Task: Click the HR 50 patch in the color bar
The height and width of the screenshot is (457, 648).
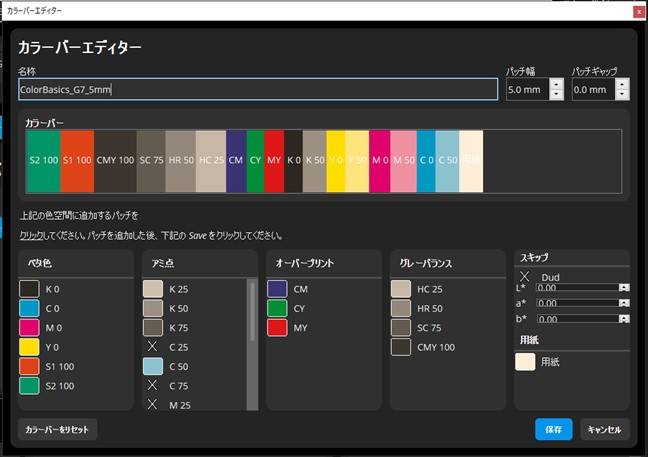Action: (x=181, y=161)
